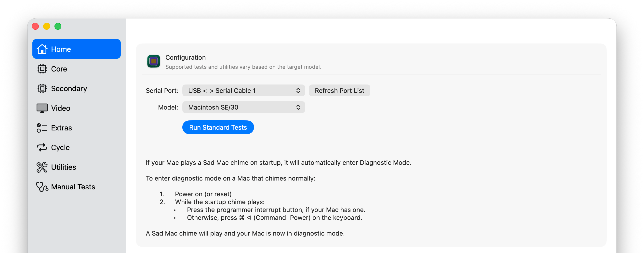Click the Model dropdown chevron arrows
Image resolution: width=644 pixels, height=253 pixels.
coord(298,107)
